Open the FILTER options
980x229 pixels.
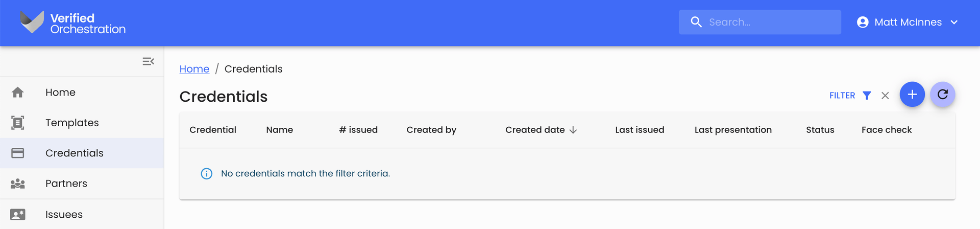point(850,96)
